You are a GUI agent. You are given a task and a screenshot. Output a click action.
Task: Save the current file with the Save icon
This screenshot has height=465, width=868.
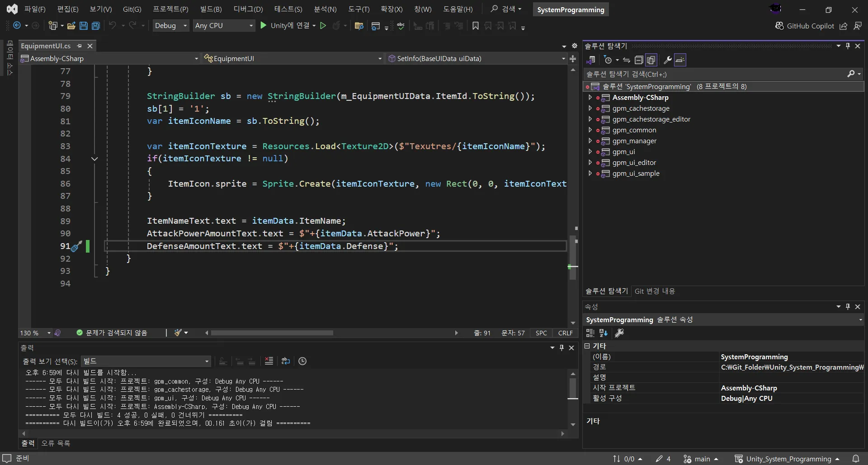click(x=84, y=26)
